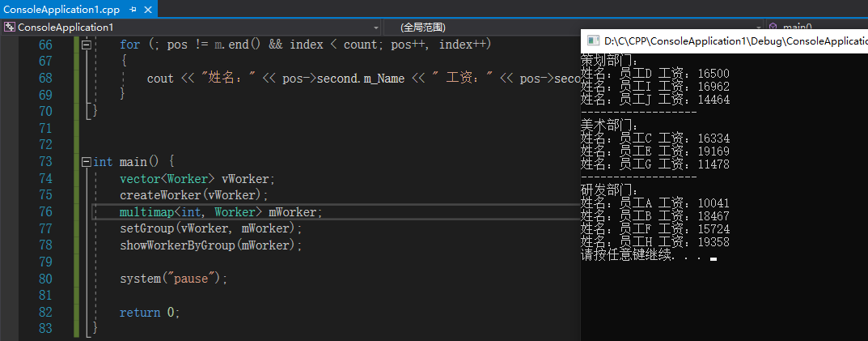Click the 'setGroup(vWorker, mWorker);' line

pyautogui.click(x=211, y=228)
